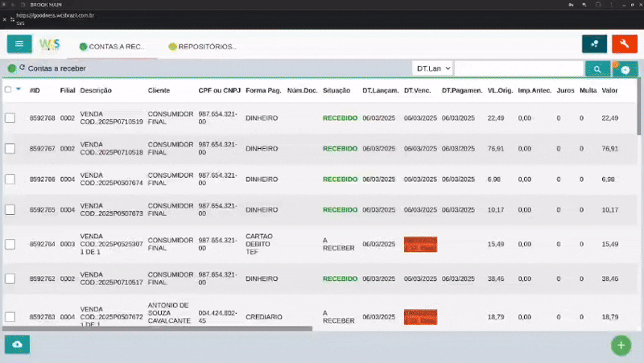Open the hamburger menu button

[19, 44]
